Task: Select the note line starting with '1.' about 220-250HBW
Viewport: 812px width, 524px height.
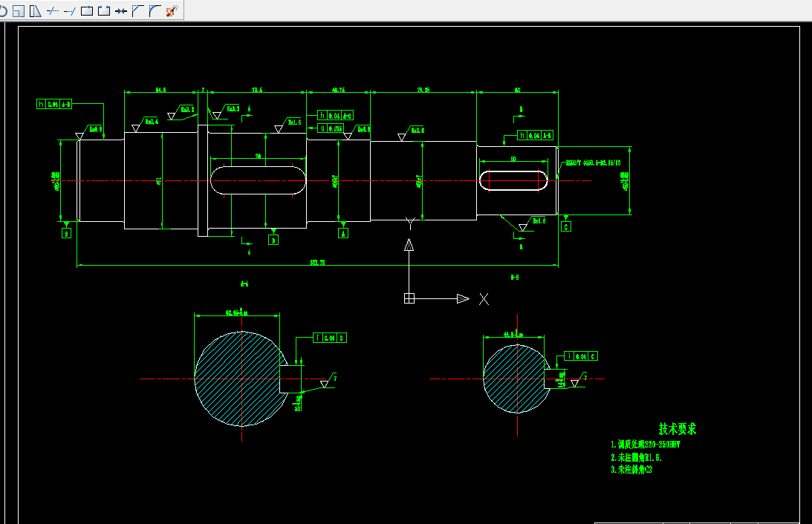Action: (646, 445)
